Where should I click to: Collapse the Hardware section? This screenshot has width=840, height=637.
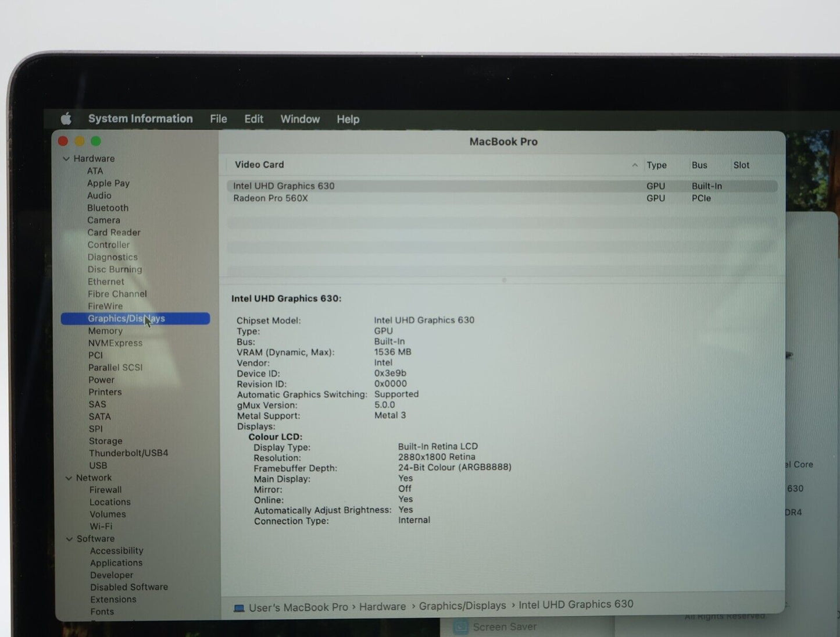click(x=66, y=159)
